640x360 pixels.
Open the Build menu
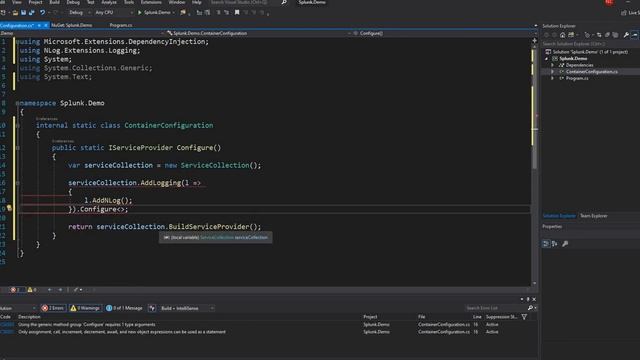[x=54, y=2]
